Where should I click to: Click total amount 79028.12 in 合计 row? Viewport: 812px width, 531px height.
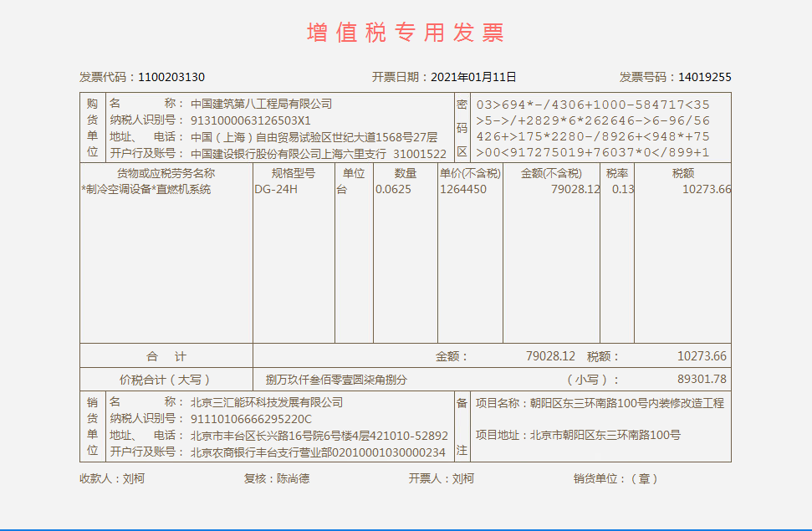pos(550,356)
